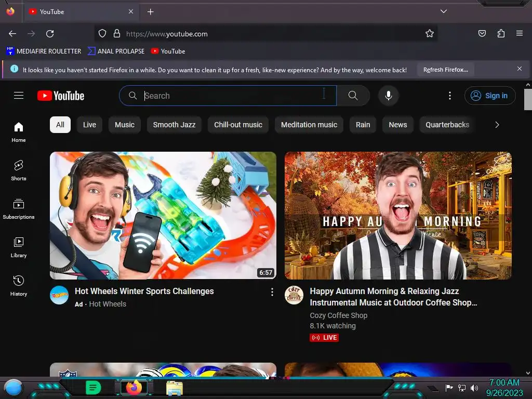Go back with browser back arrow
Image resolution: width=532 pixels, height=399 pixels.
pos(12,34)
